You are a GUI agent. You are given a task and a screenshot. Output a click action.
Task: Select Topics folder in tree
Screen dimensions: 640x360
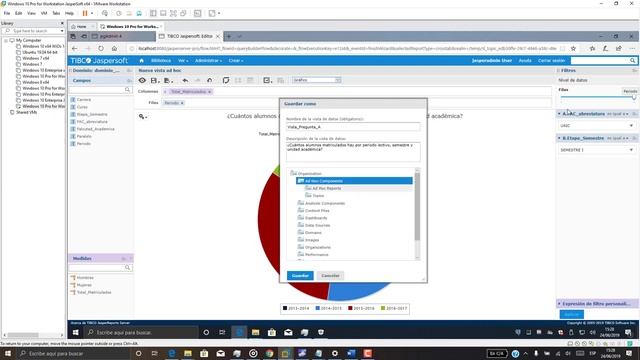(x=318, y=196)
